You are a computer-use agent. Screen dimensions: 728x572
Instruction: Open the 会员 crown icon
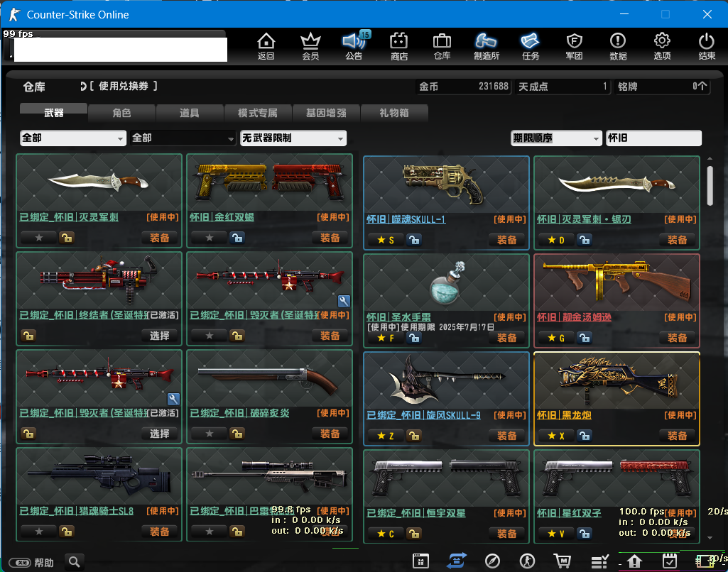(x=310, y=46)
